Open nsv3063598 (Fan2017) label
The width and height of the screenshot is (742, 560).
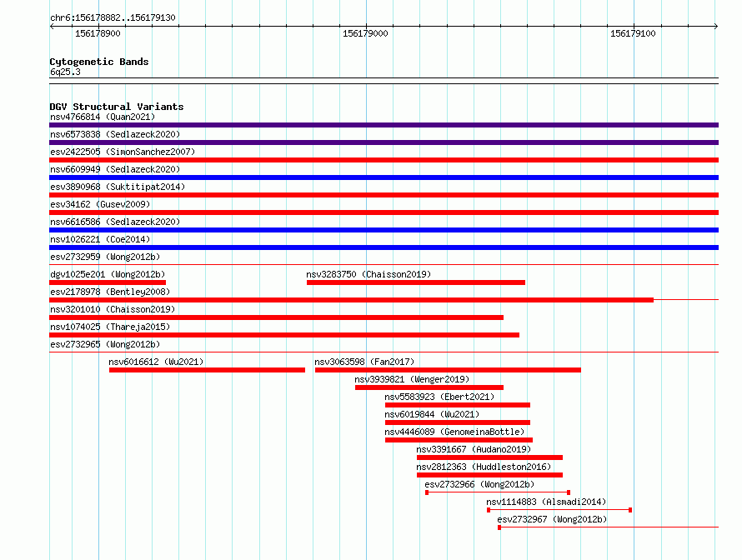pos(364,362)
